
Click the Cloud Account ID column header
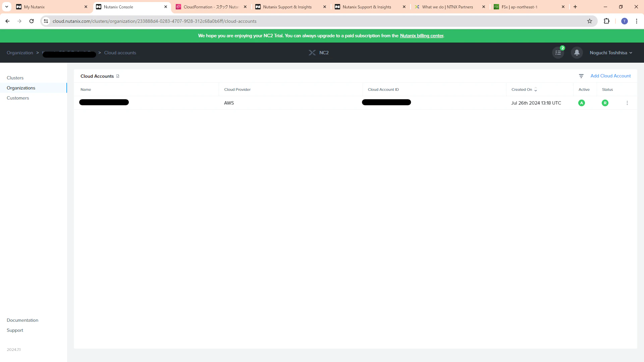[383, 89]
